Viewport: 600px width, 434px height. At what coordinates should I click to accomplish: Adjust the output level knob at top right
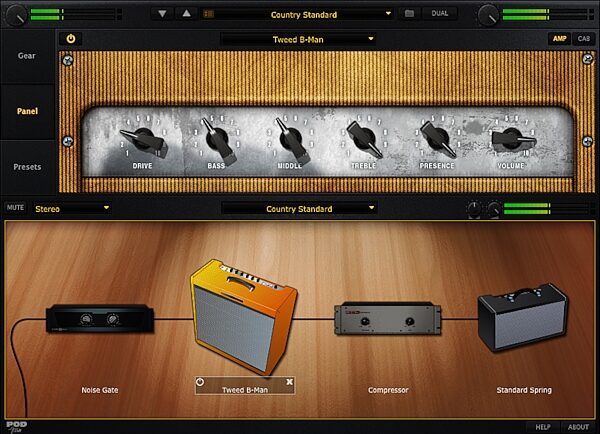pyautogui.click(x=489, y=15)
